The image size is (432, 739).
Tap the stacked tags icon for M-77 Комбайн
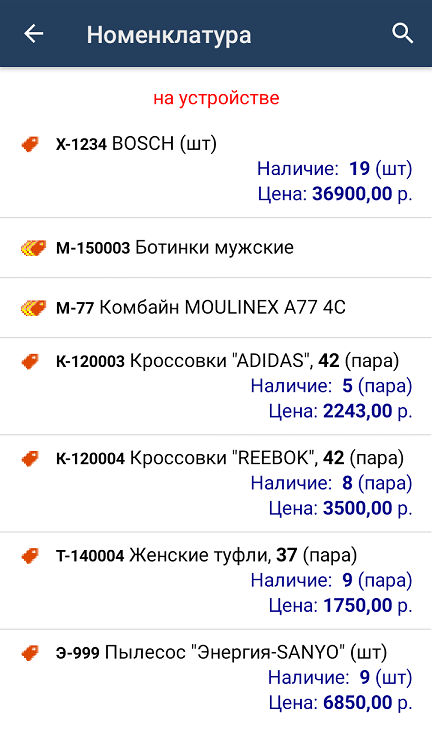pos(33,308)
